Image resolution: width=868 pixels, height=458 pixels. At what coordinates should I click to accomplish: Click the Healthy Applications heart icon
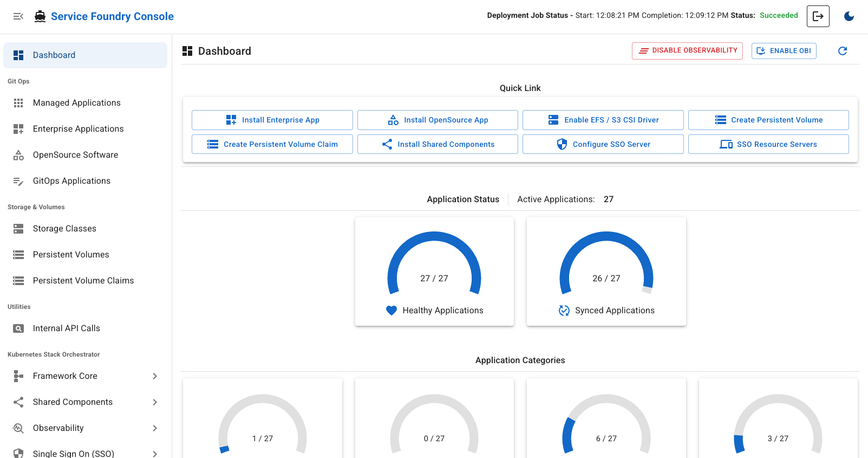[391, 311]
